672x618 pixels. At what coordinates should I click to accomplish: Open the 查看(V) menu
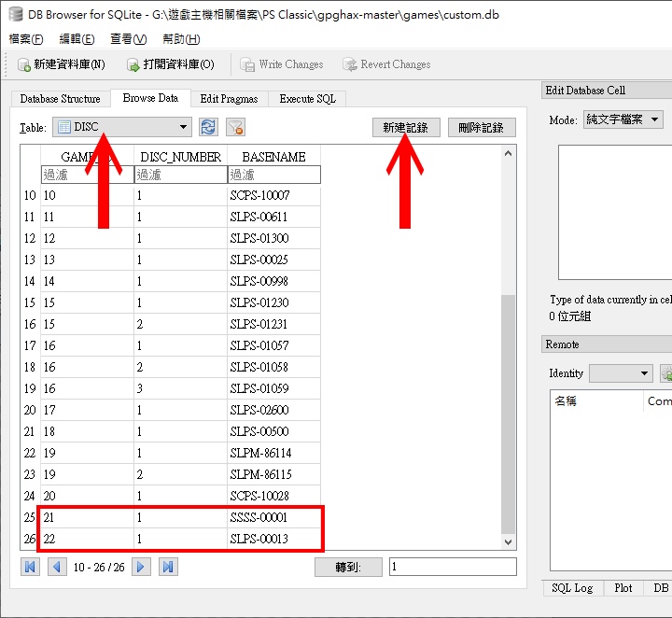click(x=128, y=39)
